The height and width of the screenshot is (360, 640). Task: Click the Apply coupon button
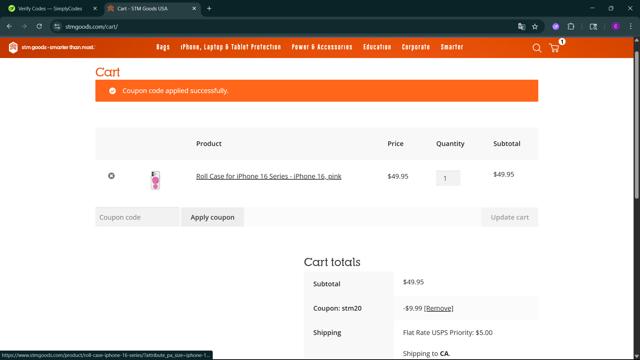click(x=212, y=217)
